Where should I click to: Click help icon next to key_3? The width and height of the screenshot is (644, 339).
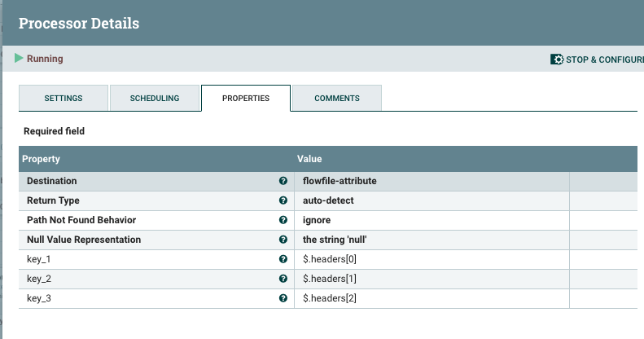click(x=283, y=298)
